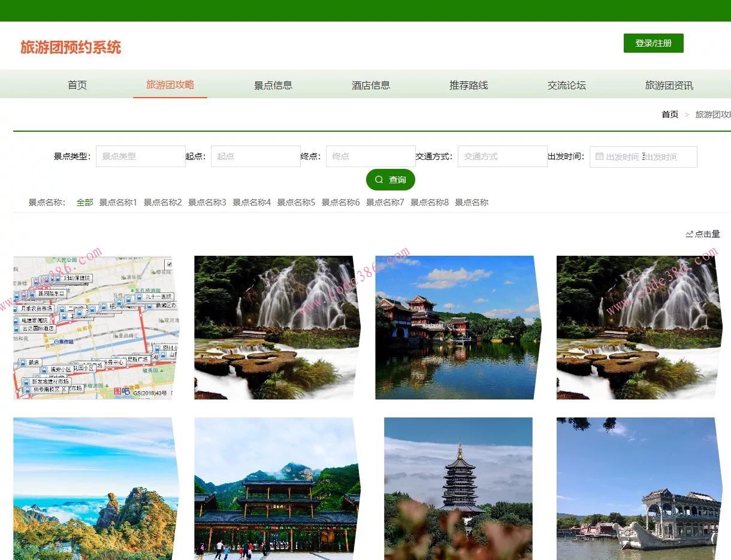Click the 起点 input field
This screenshot has width=731, height=560.
click(256, 156)
